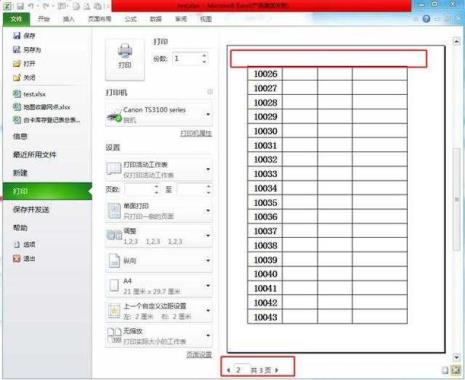
Task: Switch to the 公式 (Formulas) ribbon tab
Action: point(130,19)
